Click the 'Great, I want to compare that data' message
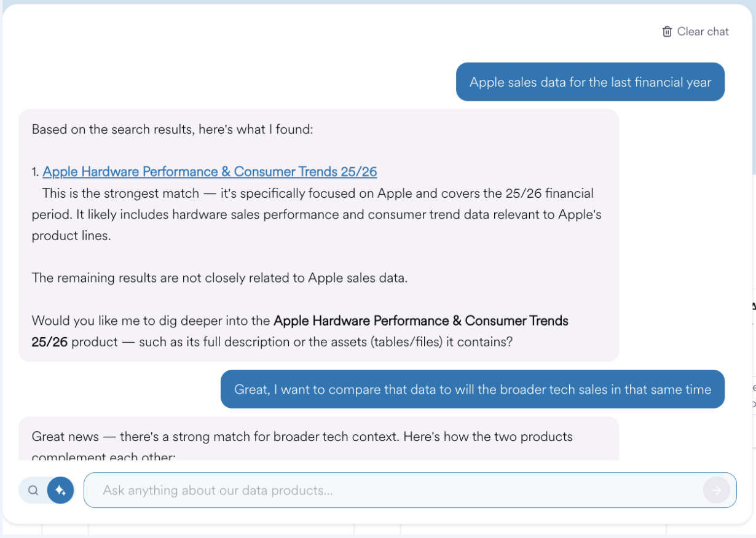 click(473, 389)
